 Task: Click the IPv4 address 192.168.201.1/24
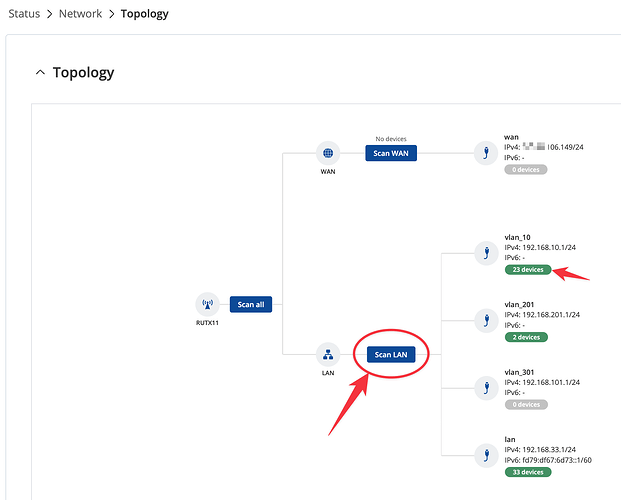tap(551, 315)
